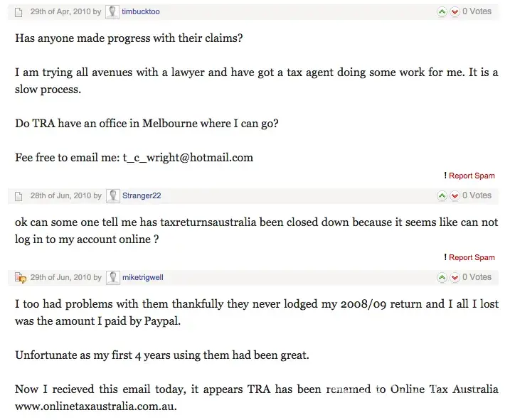Click Stranger22's avatar icon
Image resolution: width=515 pixels, height=420 pixels.
click(112, 196)
